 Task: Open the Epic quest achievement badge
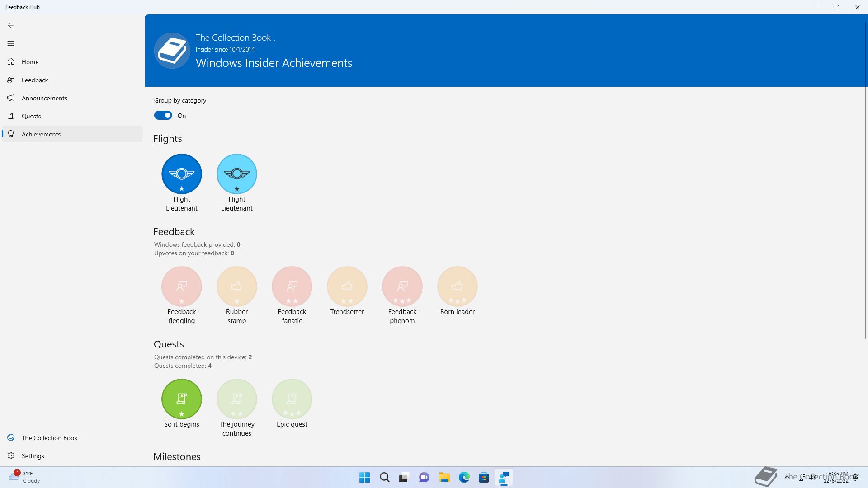(292, 399)
